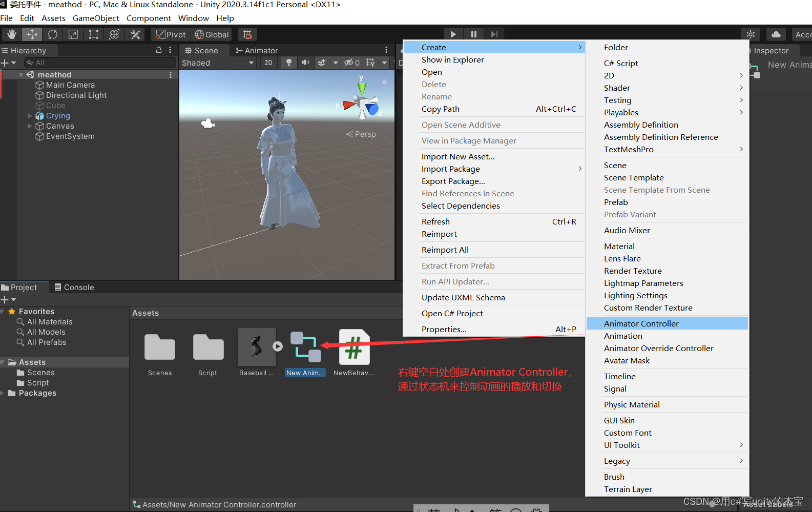Viewport: 812px width, 512px height.
Task: Choose Animator Controller menu entry
Action: (x=667, y=323)
